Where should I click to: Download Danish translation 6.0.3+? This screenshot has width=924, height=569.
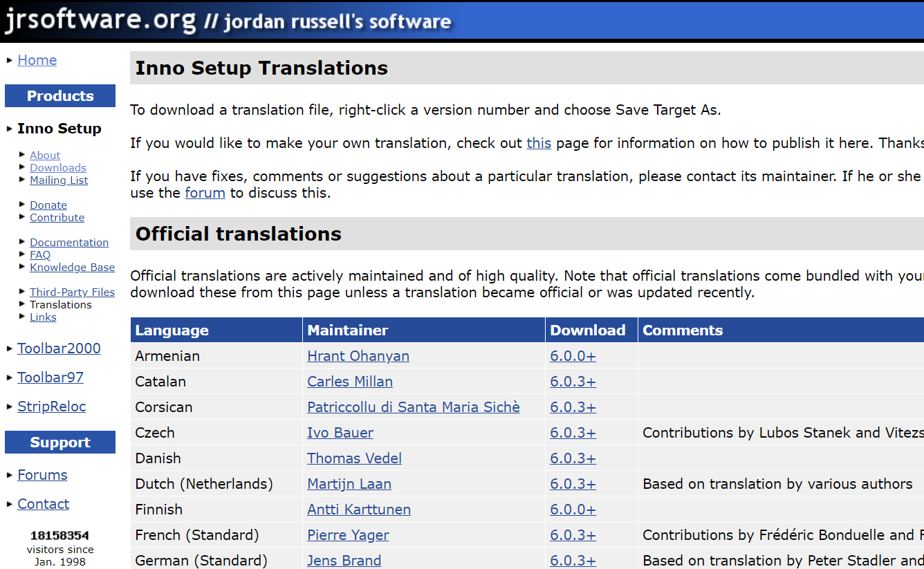point(573,458)
